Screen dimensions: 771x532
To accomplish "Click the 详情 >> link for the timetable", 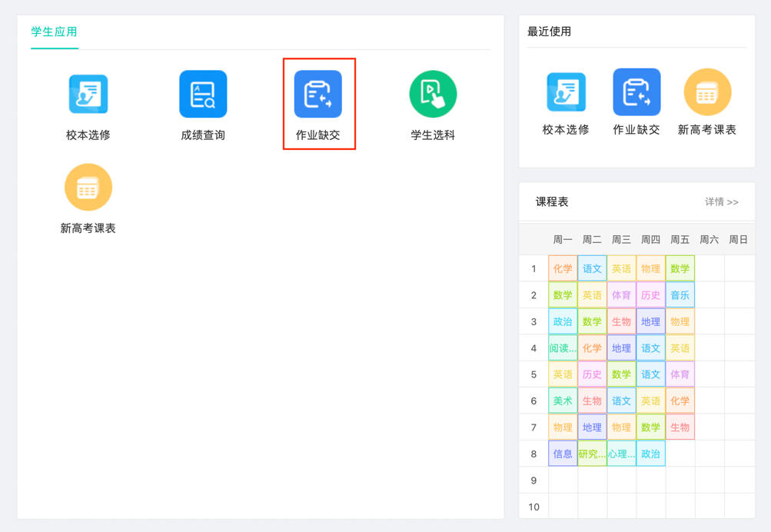I will [721, 202].
